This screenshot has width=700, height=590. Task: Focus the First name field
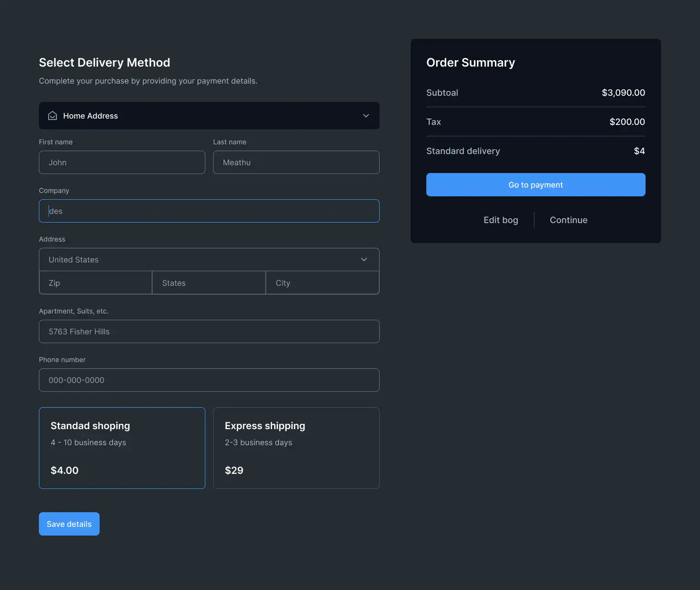pos(122,162)
